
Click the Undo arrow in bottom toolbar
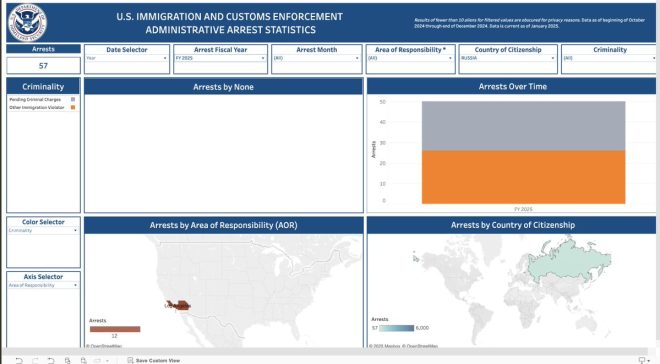(19, 360)
